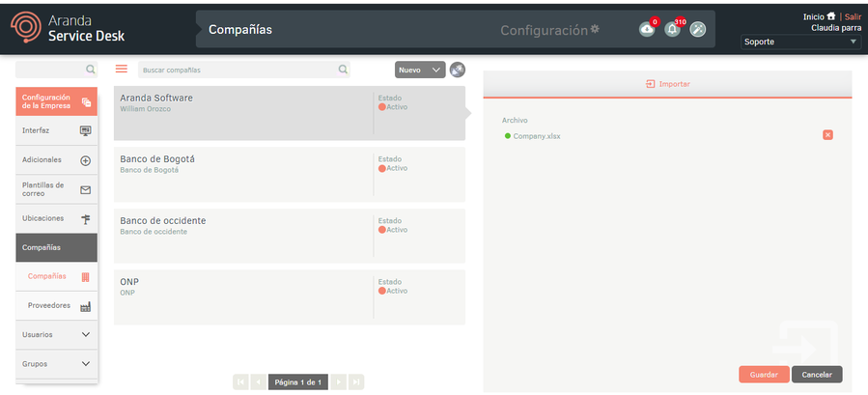
Task: Click Activo status in ONP row
Action: 393,291
